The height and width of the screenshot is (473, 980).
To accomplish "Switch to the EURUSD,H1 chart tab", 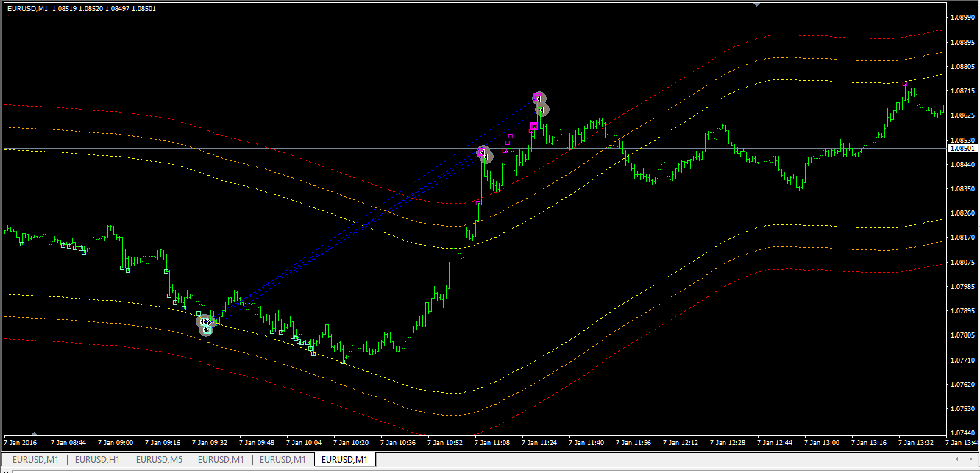I will 97,460.
